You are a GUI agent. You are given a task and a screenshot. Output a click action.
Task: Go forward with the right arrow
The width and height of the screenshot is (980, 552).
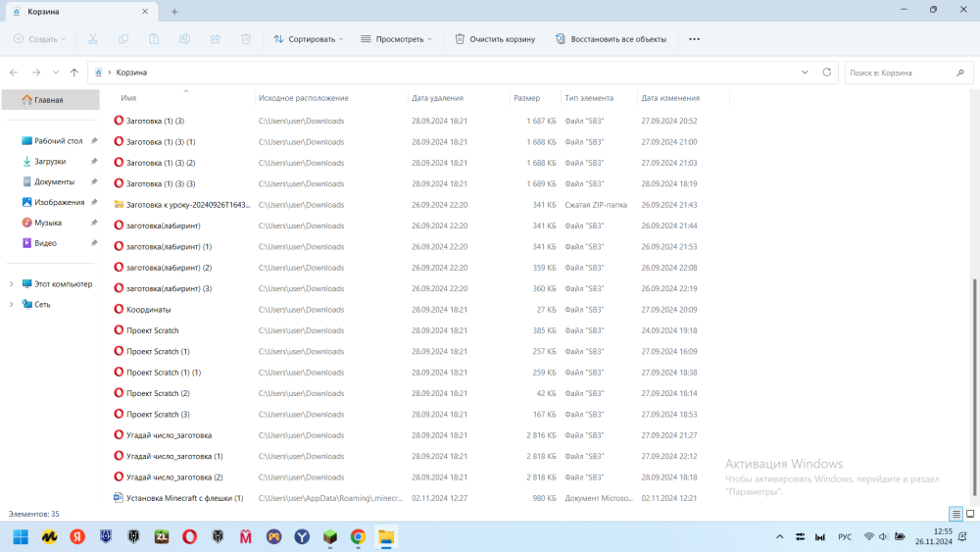coord(36,73)
